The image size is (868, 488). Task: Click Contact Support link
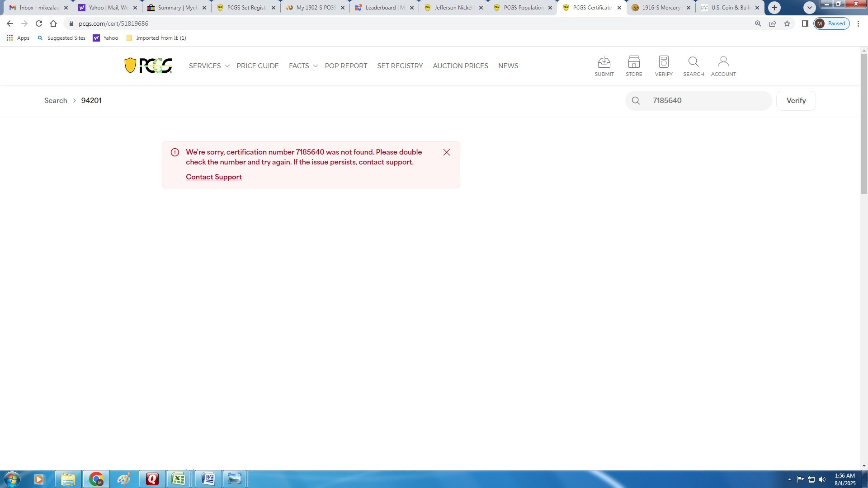pyautogui.click(x=214, y=177)
